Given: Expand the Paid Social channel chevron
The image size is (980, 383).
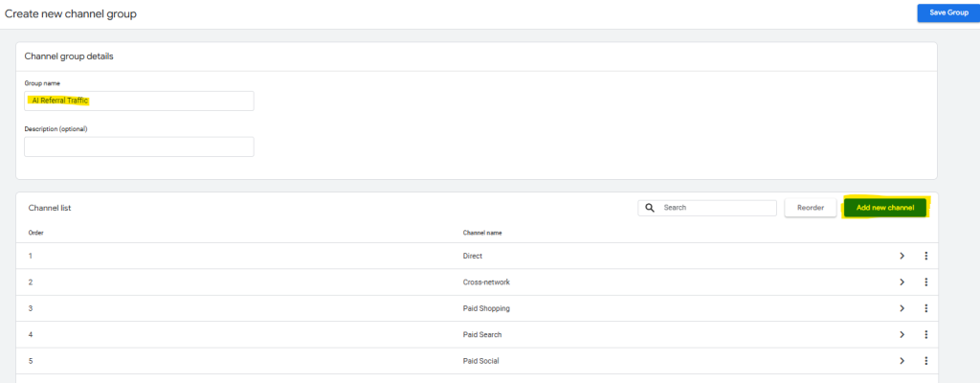Looking at the screenshot, I should [902, 361].
